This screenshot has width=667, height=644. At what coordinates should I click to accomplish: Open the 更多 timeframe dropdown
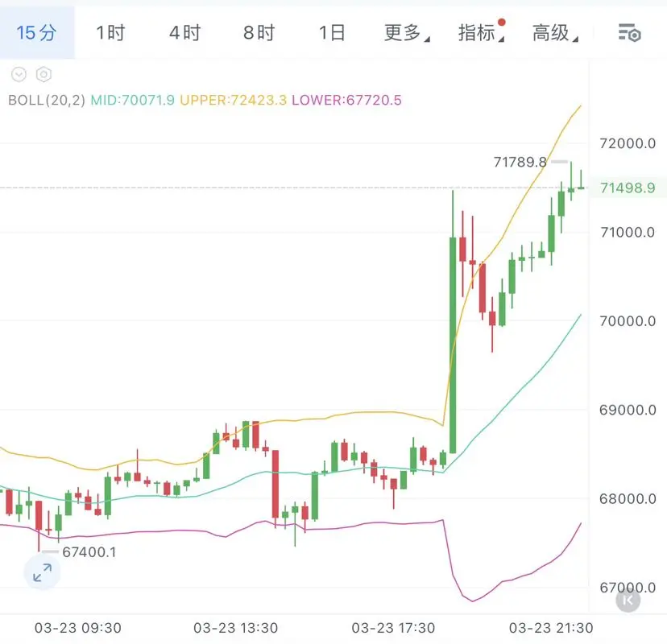(x=407, y=33)
